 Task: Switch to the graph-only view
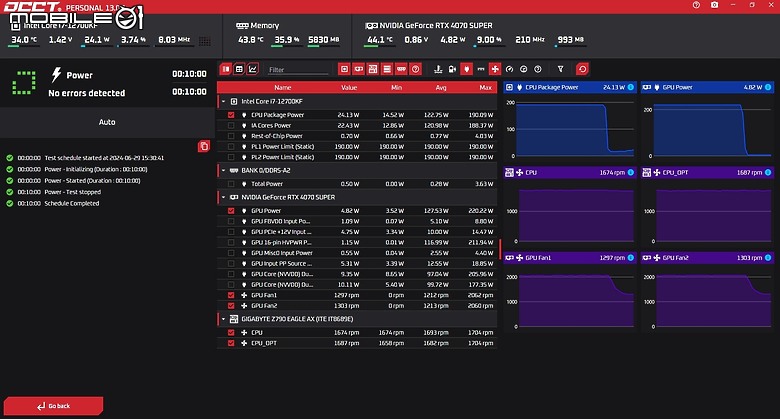click(x=253, y=69)
